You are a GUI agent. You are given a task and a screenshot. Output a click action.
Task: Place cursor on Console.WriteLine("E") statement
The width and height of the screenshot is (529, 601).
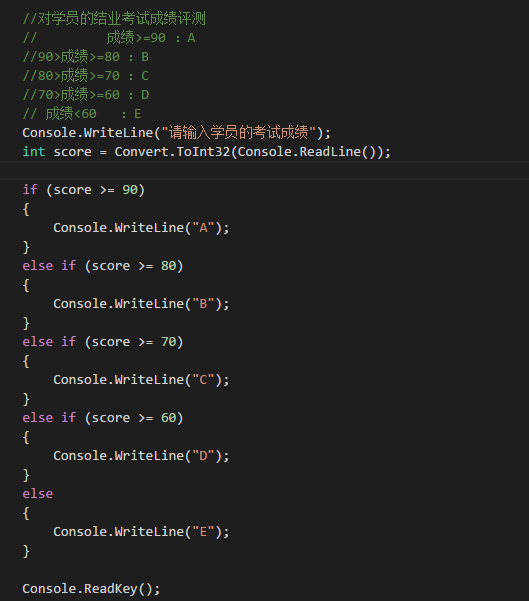pos(141,532)
